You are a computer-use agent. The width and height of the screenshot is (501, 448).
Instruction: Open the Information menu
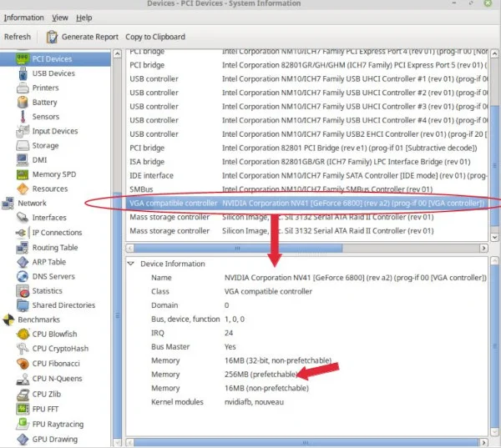coord(23,18)
